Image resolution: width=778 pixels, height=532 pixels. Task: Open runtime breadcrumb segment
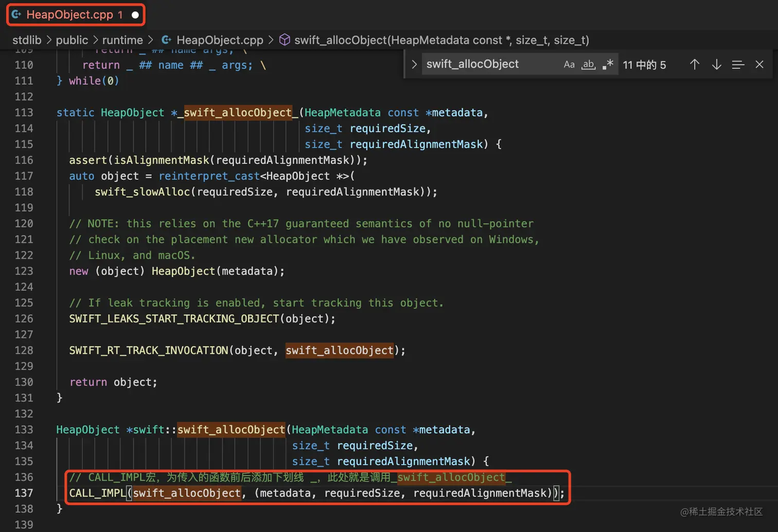point(122,40)
